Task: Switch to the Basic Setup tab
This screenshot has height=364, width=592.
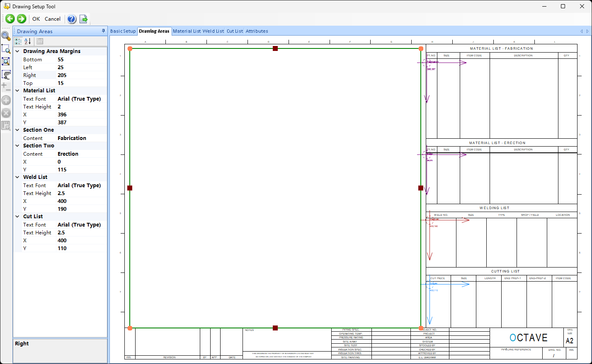Action: 123,31
